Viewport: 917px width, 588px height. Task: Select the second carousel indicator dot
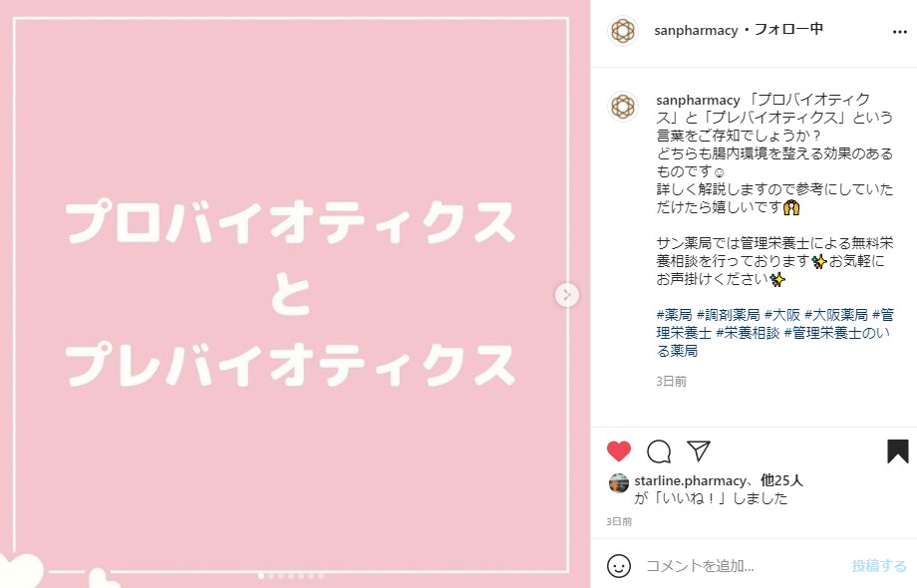tap(271, 576)
